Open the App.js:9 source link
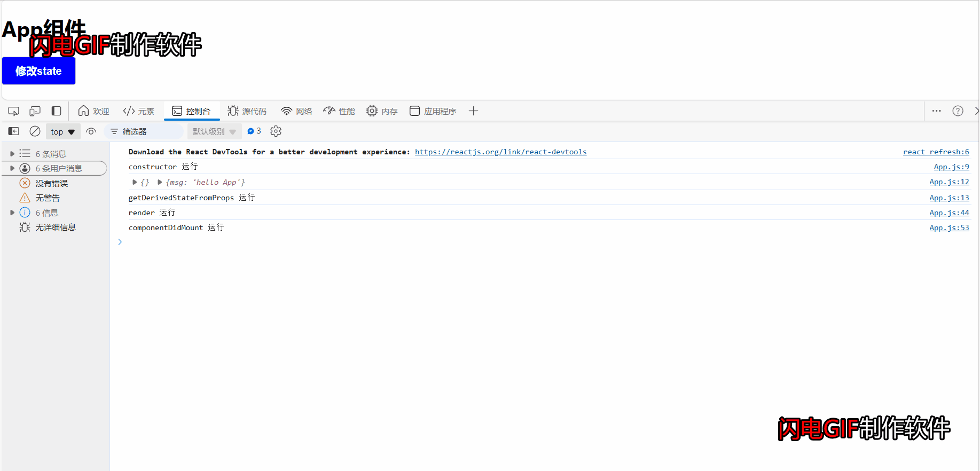Screen dimensions: 980x471 pos(951,167)
